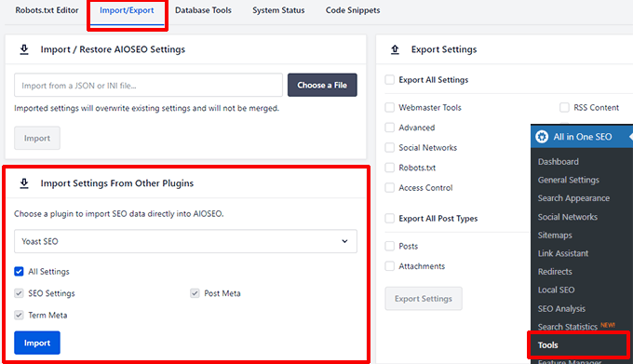The width and height of the screenshot is (633, 364).
Task: Open Sitemaps in the AIOSEO menu
Action: coord(555,236)
